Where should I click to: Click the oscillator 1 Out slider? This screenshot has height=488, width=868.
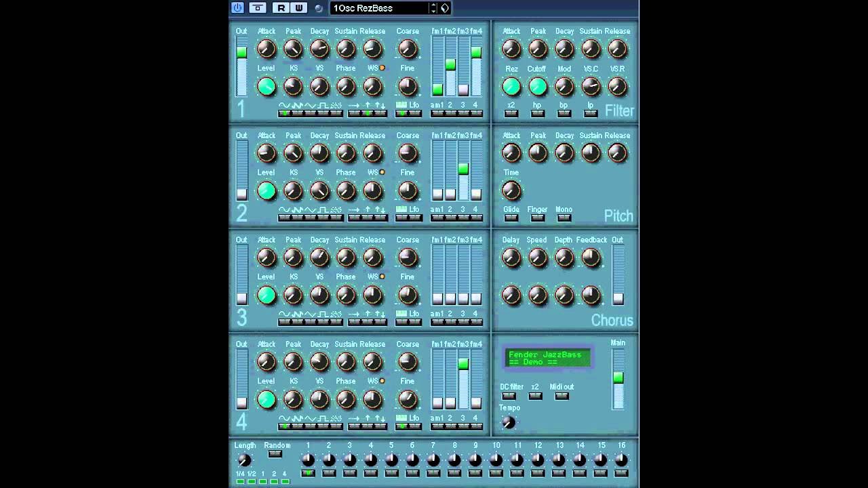[x=241, y=66]
